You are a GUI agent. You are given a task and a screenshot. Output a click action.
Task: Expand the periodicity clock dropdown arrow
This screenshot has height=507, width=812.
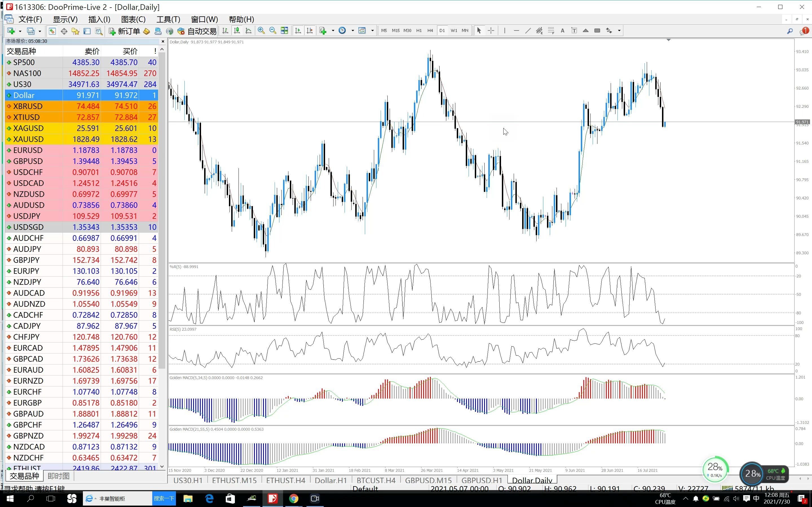tap(353, 30)
